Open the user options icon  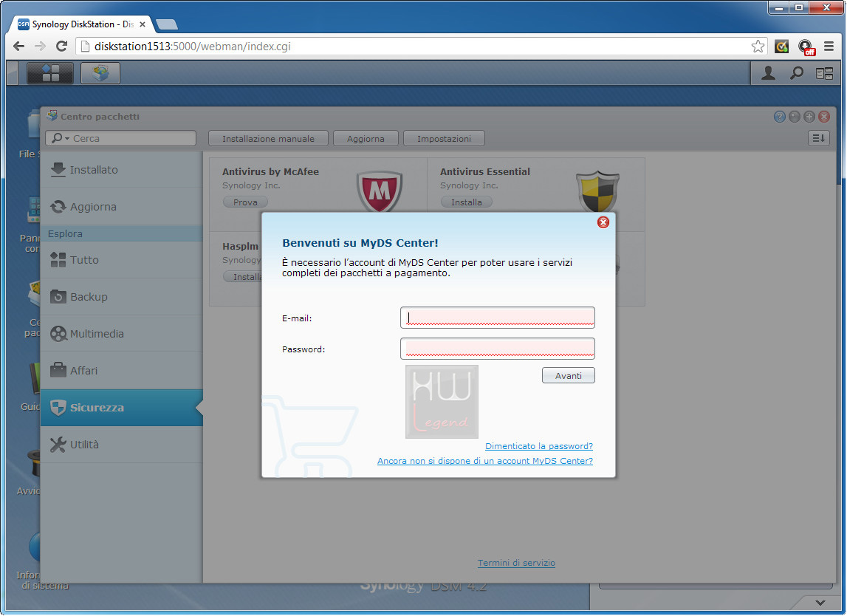point(768,73)
